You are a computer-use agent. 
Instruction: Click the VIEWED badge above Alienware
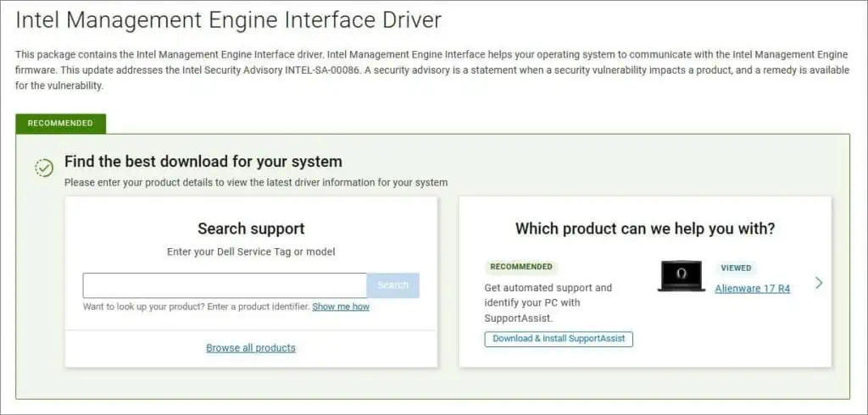click(736, 268)
